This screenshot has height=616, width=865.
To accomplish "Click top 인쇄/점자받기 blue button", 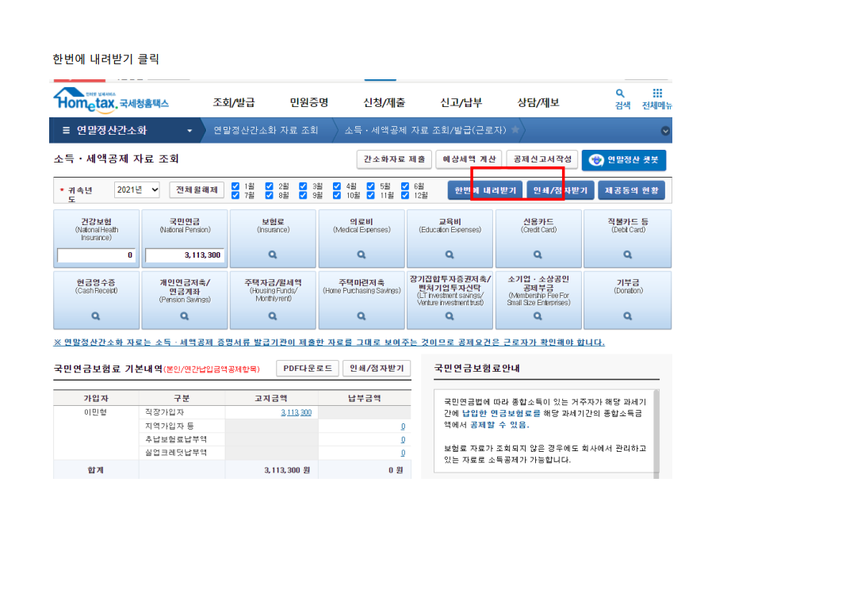I will 561,190.
